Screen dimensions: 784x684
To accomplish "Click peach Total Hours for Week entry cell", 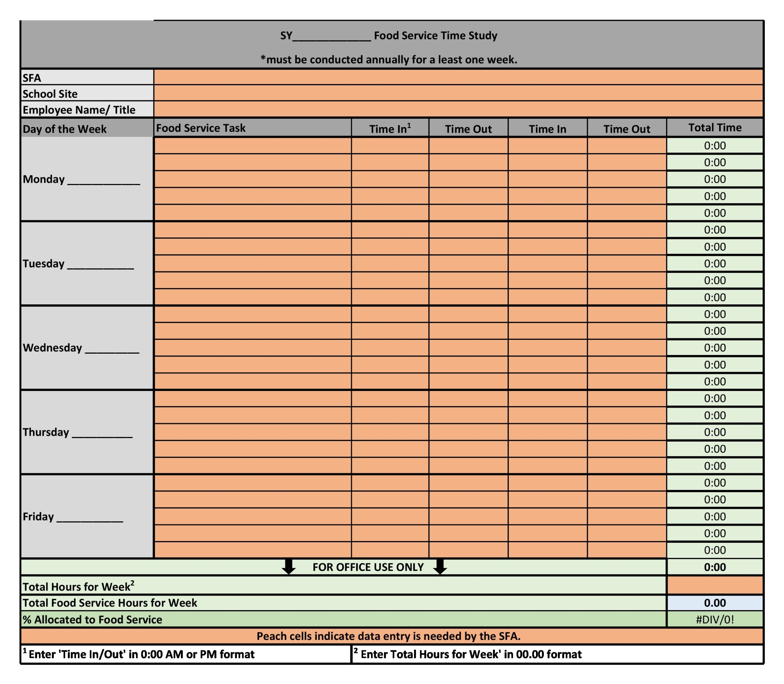I will coord(714,585).
